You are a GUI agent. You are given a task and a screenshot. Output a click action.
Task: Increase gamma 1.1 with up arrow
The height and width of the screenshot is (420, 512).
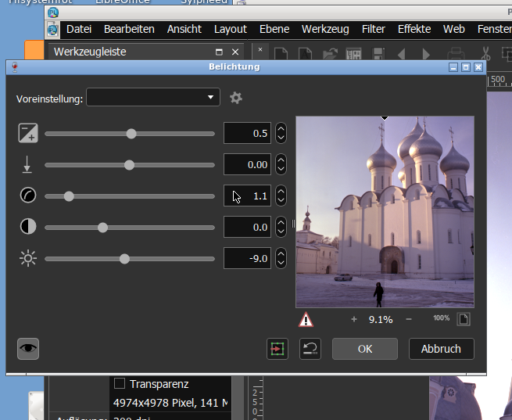coord(281,192)
